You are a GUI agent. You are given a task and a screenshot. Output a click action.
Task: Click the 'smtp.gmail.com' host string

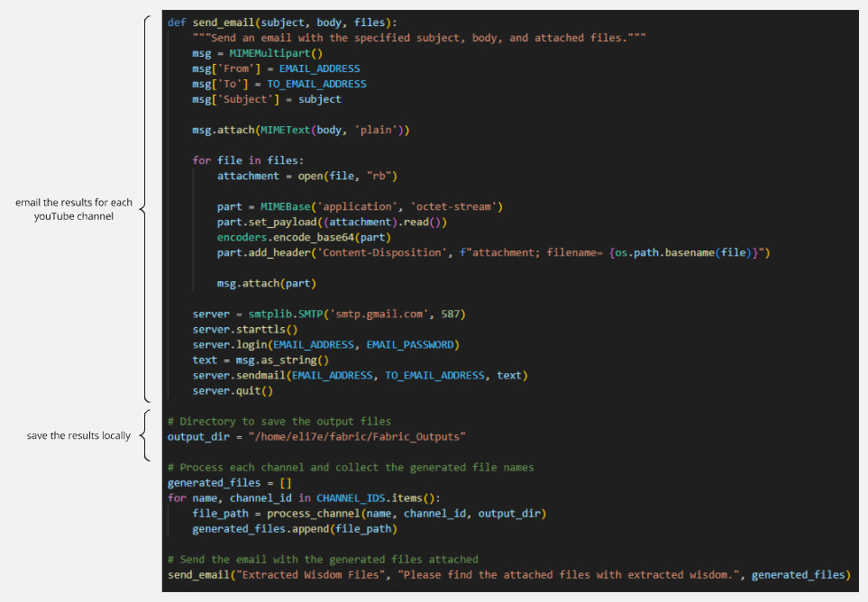pos(379,315)
